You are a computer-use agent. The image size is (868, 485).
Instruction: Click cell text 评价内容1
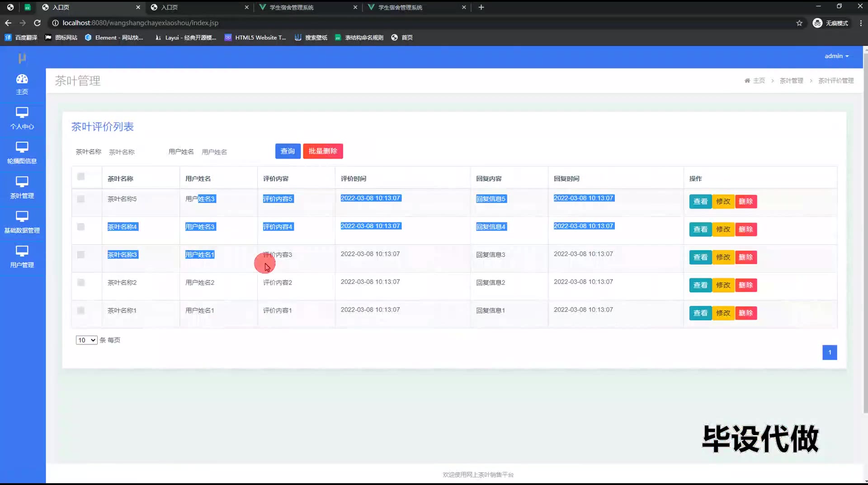click(278, 310)
